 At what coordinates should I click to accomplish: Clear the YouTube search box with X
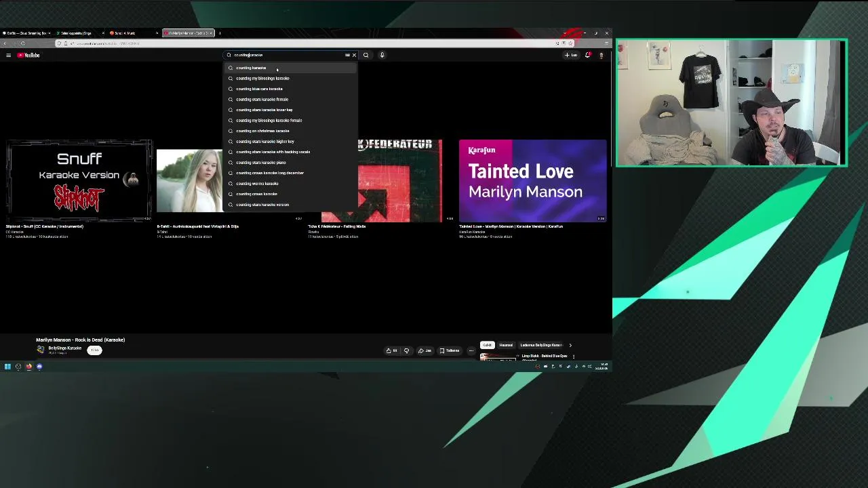(x=354, y=55)
